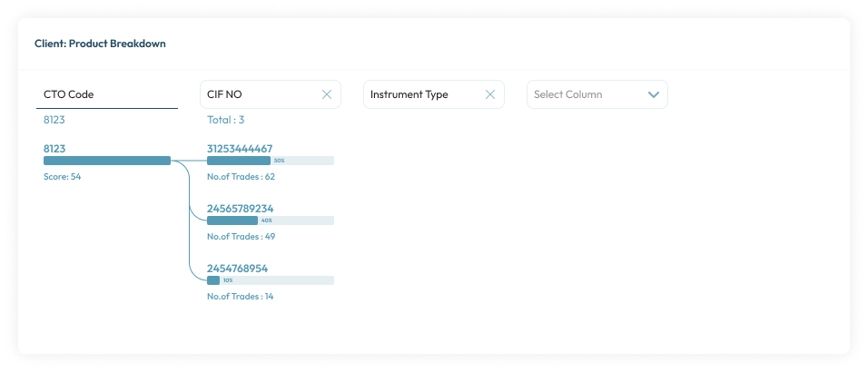The height and width of the screenshot is (372, 868).
Task: Remove the CIF NO column filter
Action: [x=327, y=94]
